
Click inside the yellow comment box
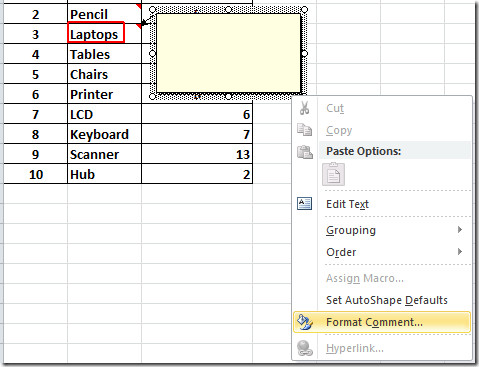(229, 53)
